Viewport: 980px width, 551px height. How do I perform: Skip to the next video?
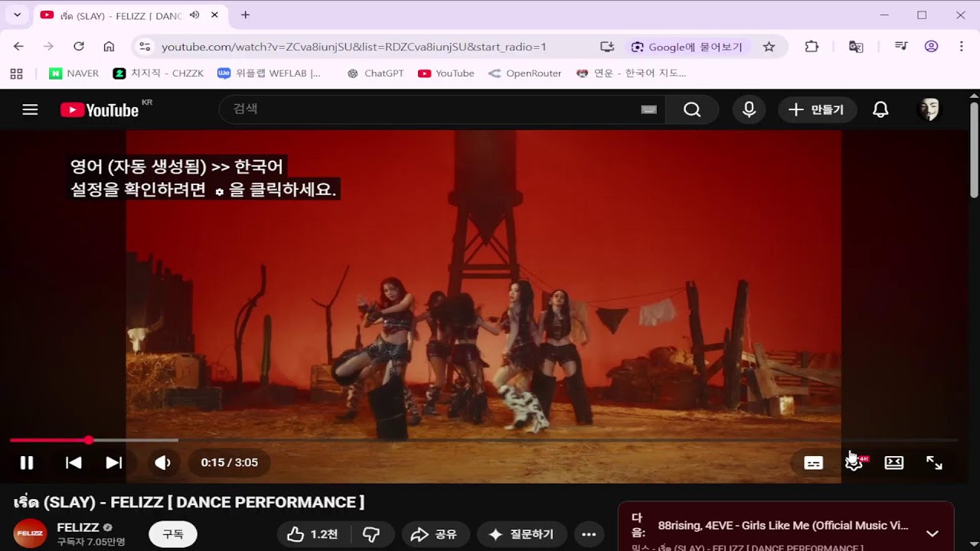(x=114, y=462)
